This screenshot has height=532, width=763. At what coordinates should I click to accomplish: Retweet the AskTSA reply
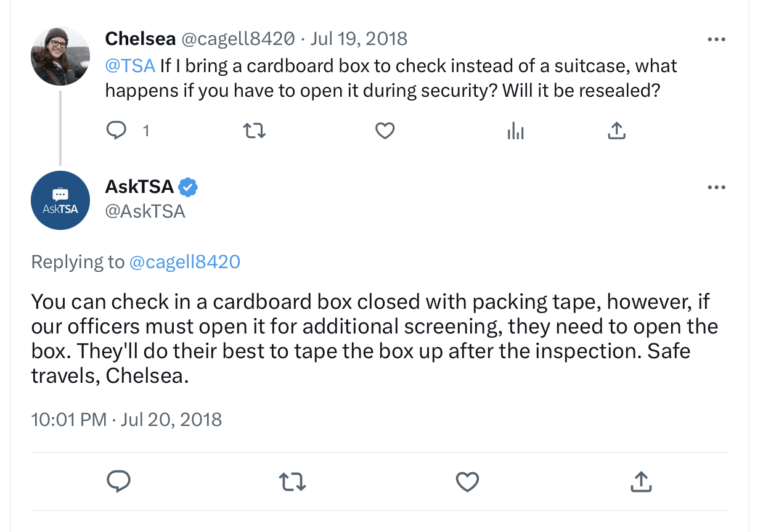click(x=292, y=481)
